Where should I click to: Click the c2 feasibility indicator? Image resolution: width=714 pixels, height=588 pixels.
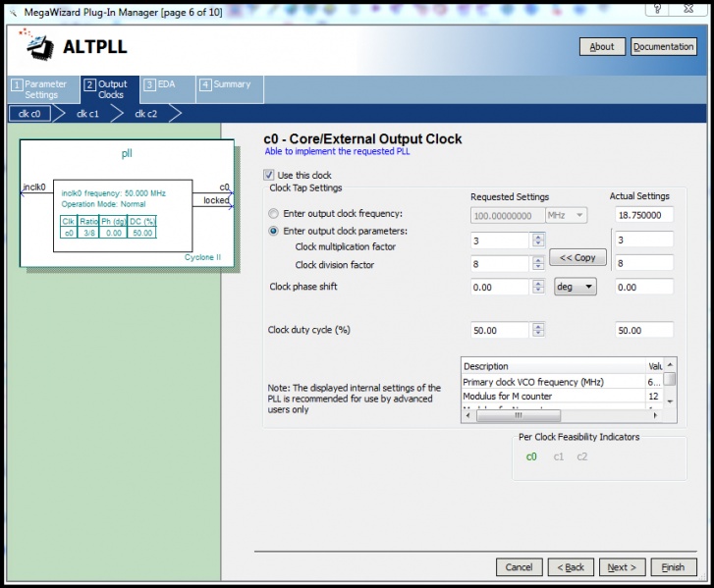pyautogui.click(x=582, y=456)
